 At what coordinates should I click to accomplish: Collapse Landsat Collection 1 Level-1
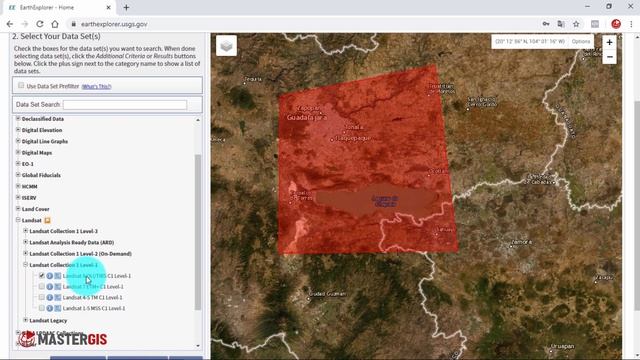pos(26,264)
